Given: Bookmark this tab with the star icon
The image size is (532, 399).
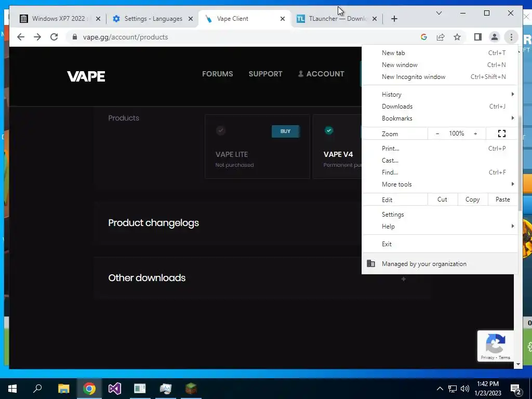Looking at the screenshot, I should [457, 37].
